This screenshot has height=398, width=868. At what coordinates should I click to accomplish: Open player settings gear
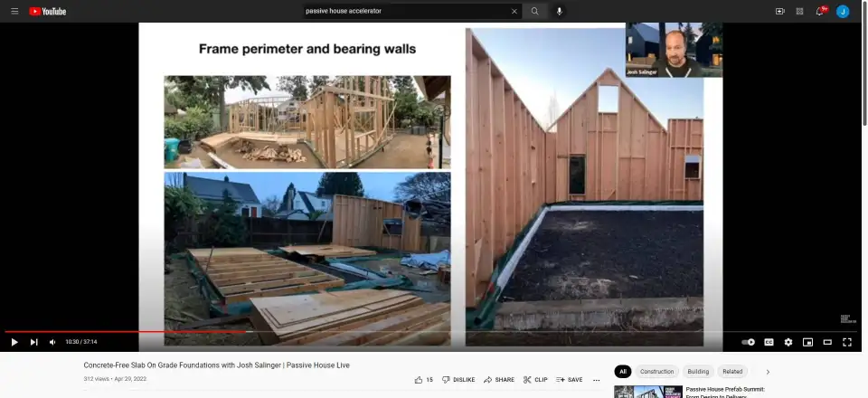coord(788,342)
